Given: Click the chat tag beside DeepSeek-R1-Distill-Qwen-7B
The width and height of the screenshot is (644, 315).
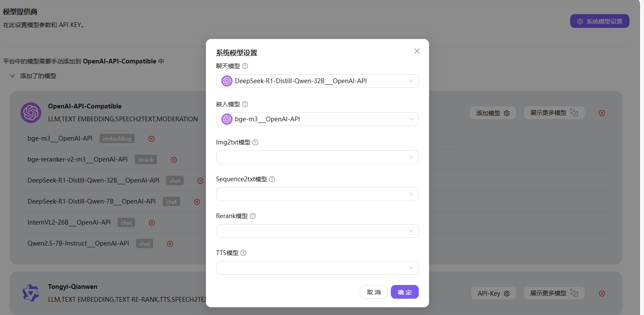Looking at the screenshot, I should pyautogui.click(x=172, y=201).
